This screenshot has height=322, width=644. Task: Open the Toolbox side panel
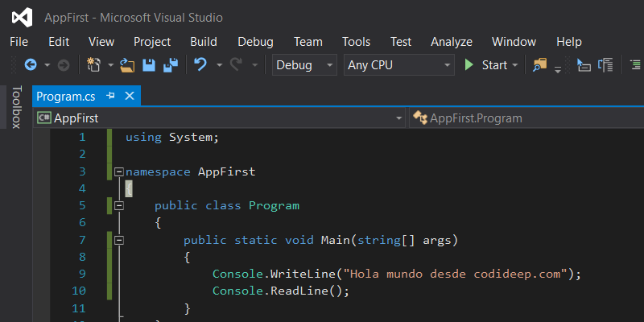[15, 107]
